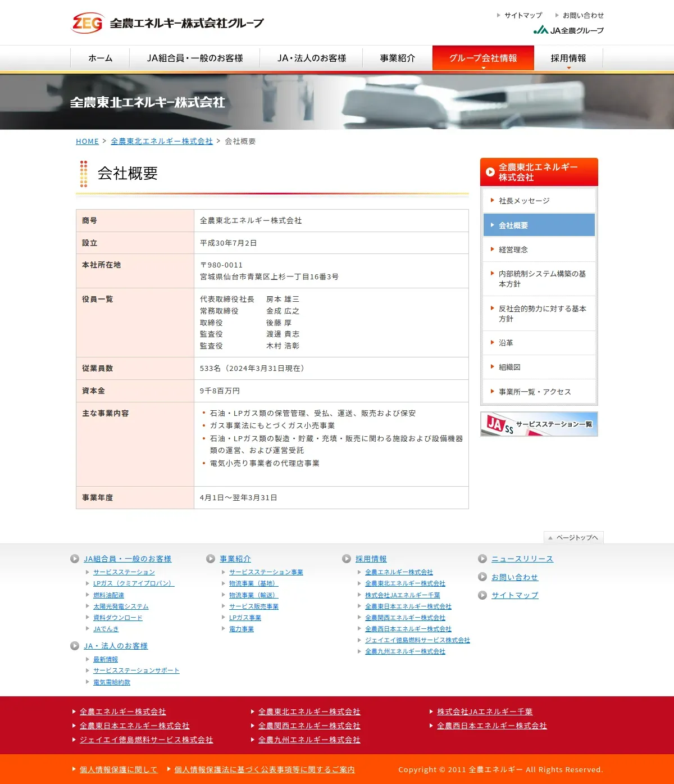Select 会社概要 in the sidebar menu
The image size is (674, 784).
pyautogui.click(x=539, y=225)
